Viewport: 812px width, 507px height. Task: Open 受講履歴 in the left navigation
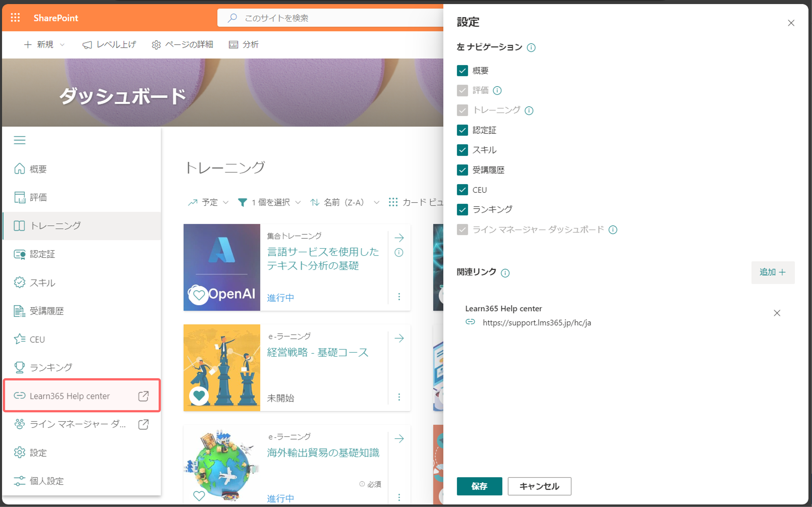coord(81,311)
